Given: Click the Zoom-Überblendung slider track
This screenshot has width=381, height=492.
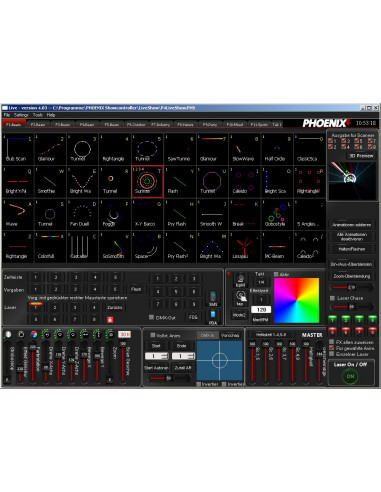Looking at the screenshot, I should [352, 287].
